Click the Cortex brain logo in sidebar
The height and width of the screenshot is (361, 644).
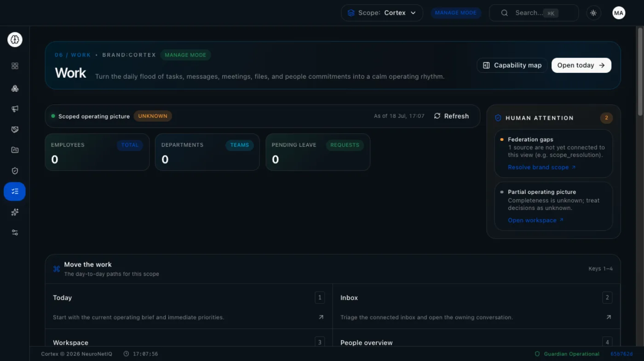pos(15,40)
